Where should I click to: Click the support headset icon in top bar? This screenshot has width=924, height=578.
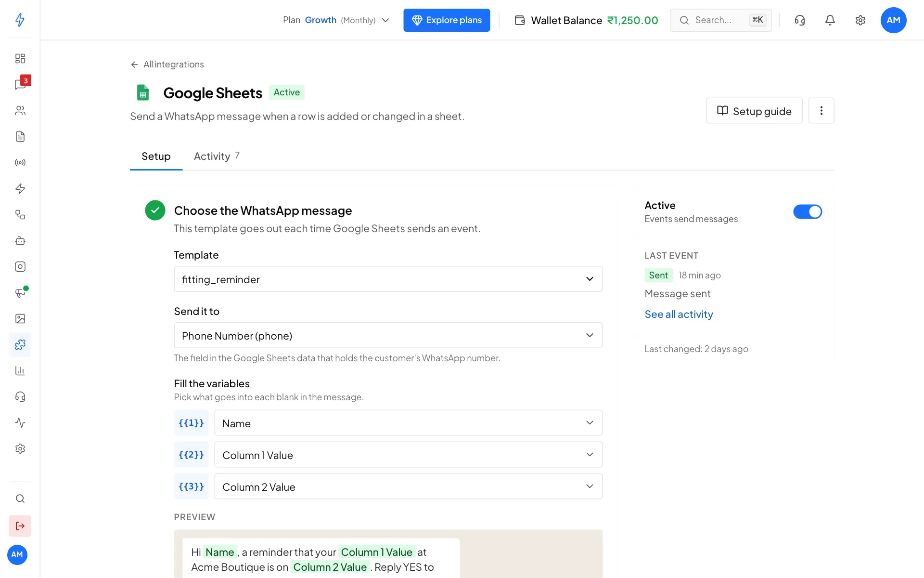[799, 20]
